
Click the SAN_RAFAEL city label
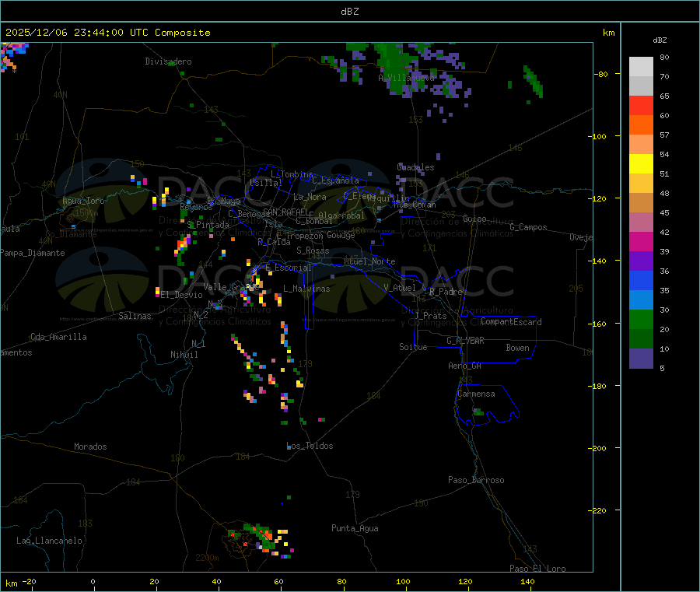[x=285, y=212]
